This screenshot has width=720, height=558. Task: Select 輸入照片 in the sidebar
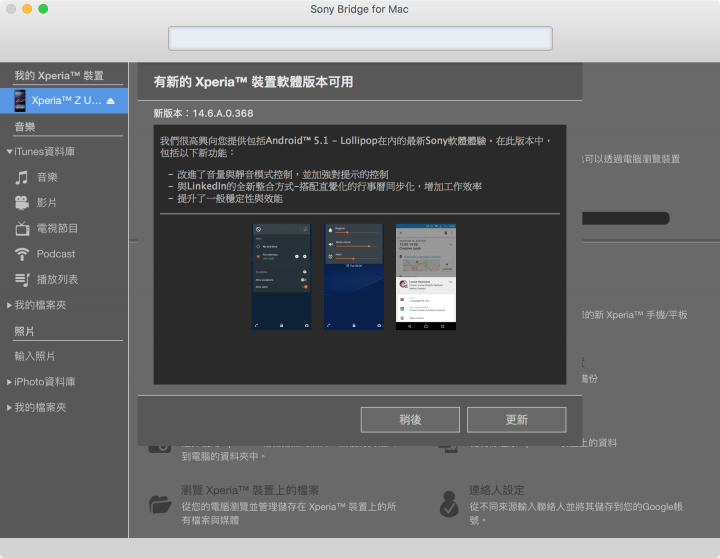coord(35,356)
